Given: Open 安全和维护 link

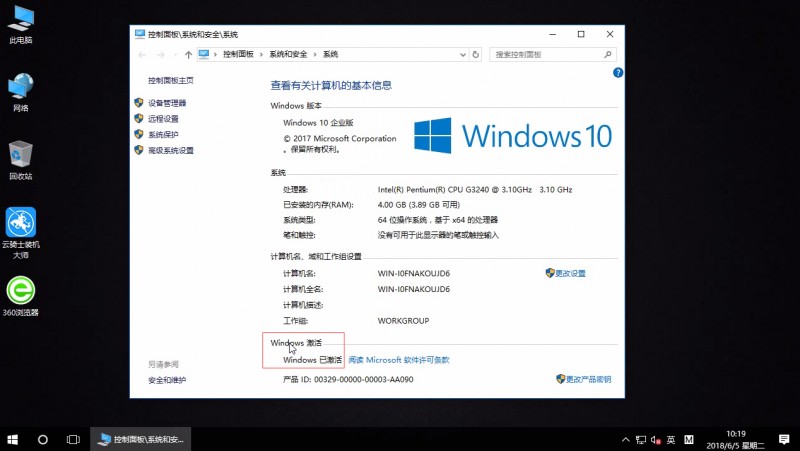Looking at the screenshot, I should [x=167, y=381].
